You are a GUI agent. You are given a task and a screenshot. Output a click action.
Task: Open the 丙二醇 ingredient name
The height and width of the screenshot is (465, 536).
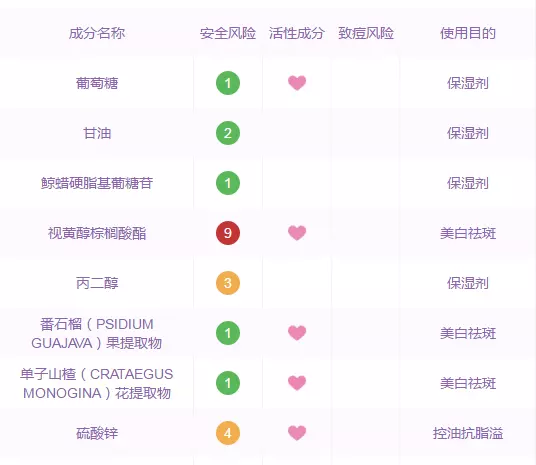(97, 283)
